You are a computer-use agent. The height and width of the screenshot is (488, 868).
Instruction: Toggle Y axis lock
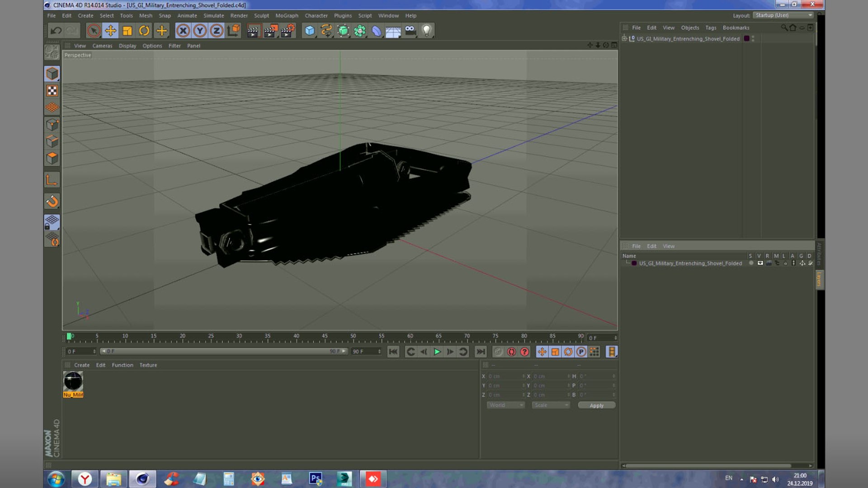200,31
